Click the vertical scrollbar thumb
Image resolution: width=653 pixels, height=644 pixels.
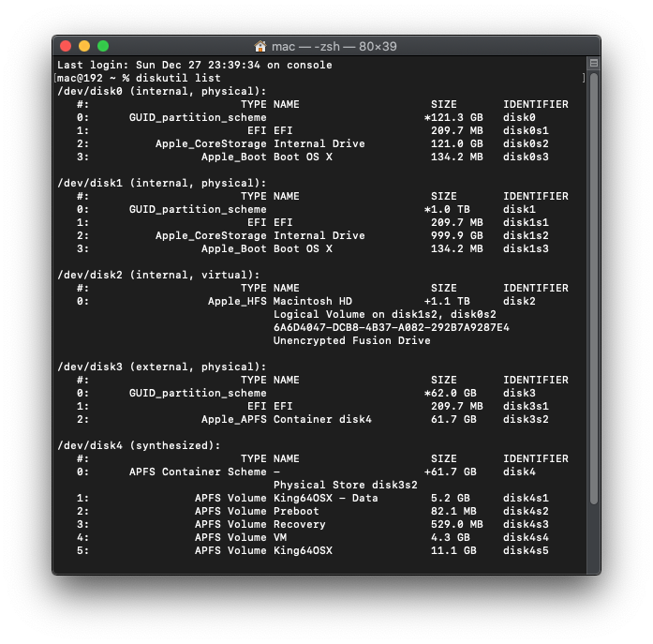[x=594, y=289]
